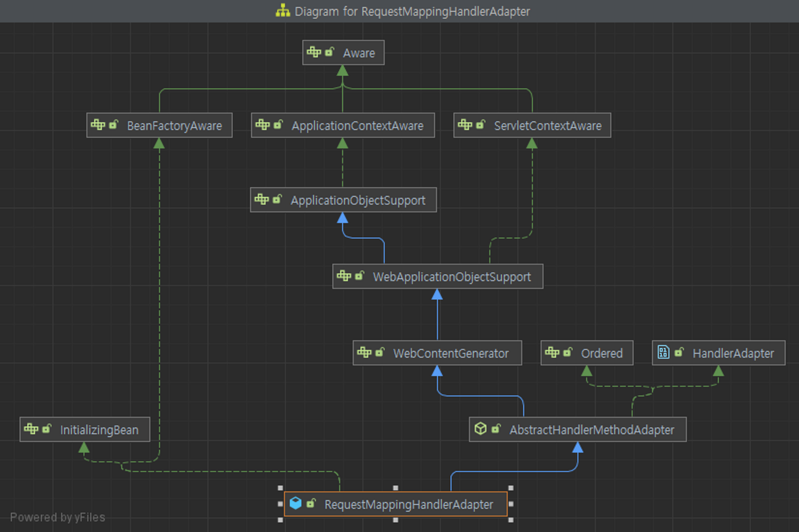Click the lock icon on WebContentGenerator node
Screen dimensions: 799x532
click(380, 352)
